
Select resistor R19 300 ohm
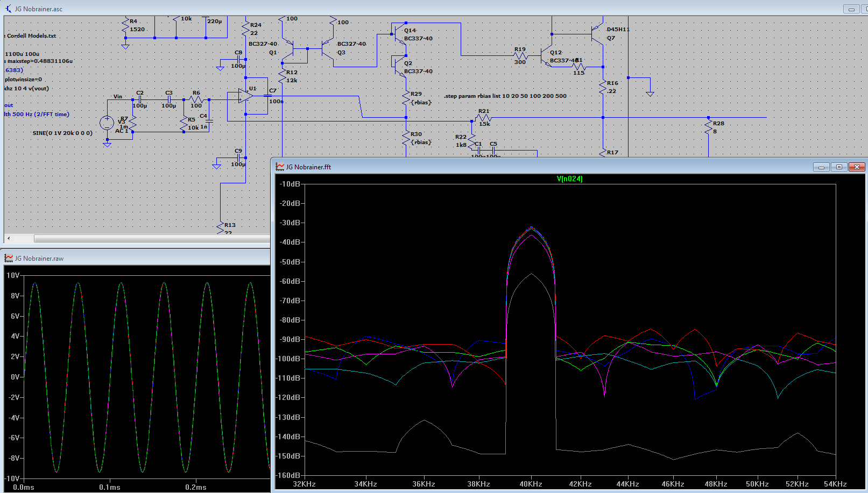pyautogui.click(x=520, y=55)
